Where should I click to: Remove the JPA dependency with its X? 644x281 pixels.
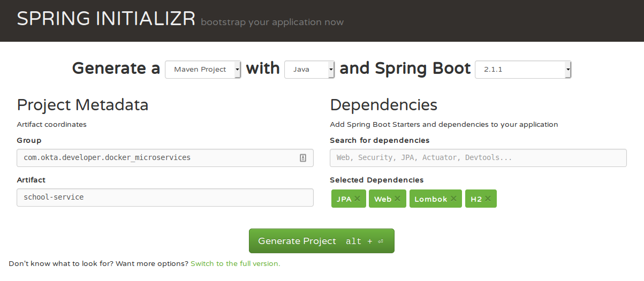(x=357, y=199)
